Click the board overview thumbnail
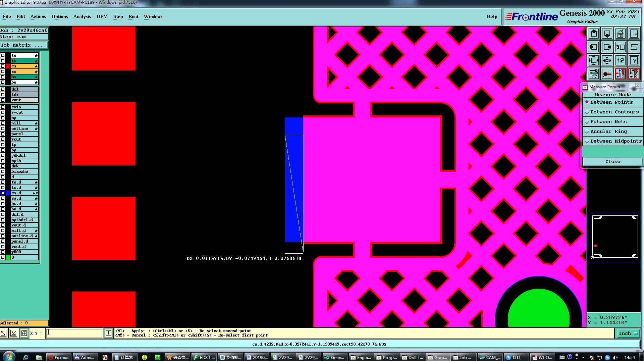Image resolution: width=644 pixels, height=361 pixels. 615,237
